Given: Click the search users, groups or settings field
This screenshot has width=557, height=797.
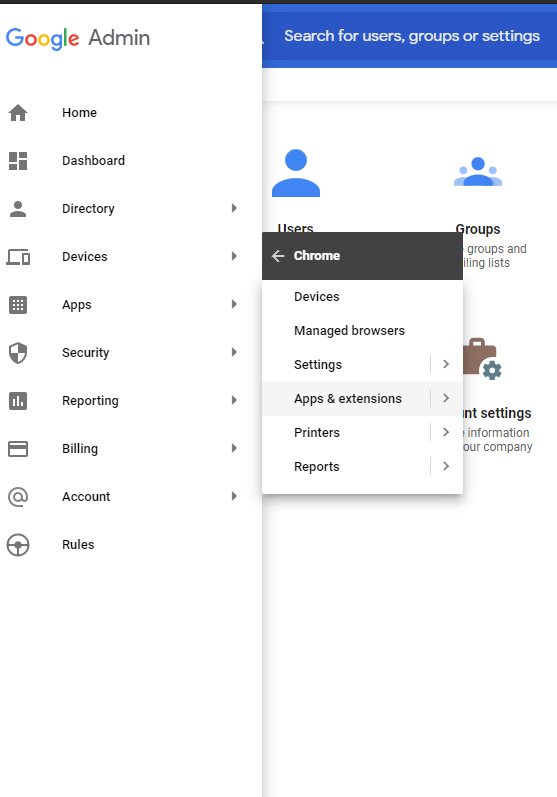Looking at the screenshot, I should point(412,37).
